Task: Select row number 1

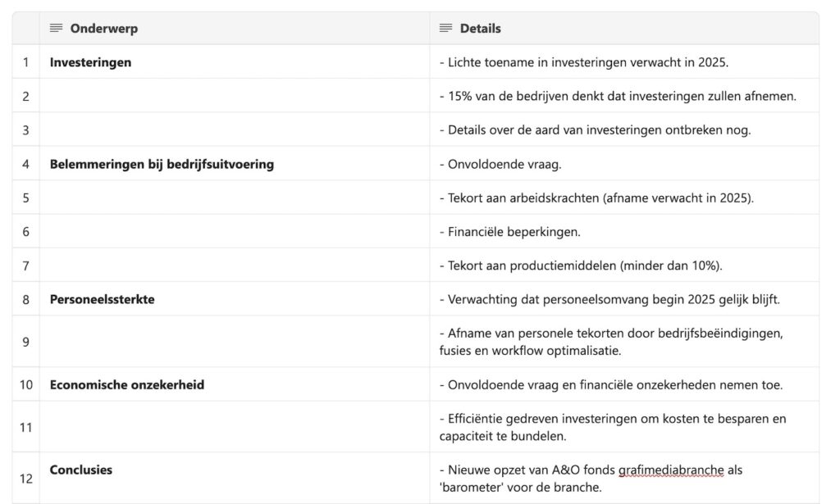Action: click(25, 62)
